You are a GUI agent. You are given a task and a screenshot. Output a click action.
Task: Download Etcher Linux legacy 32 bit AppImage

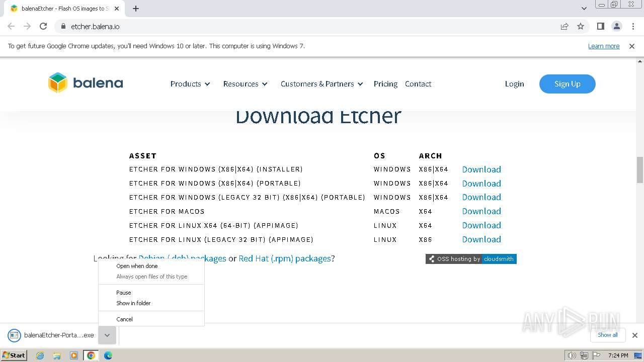(481, 239)
